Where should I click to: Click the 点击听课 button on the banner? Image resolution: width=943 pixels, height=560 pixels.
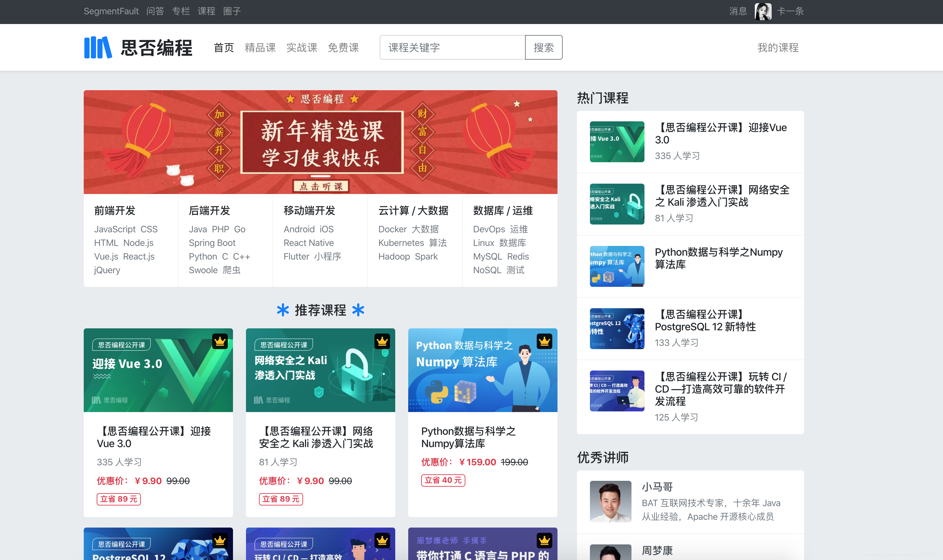[320, 186]
